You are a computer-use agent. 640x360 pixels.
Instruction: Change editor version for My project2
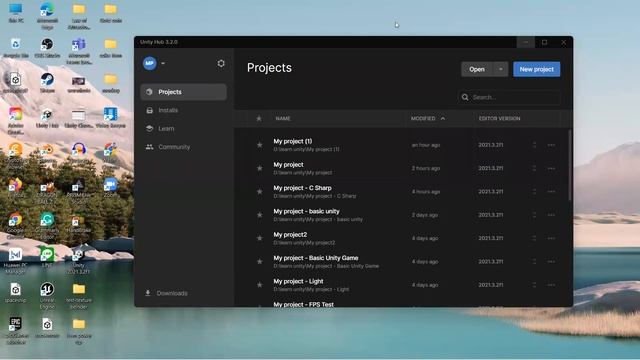534,238
